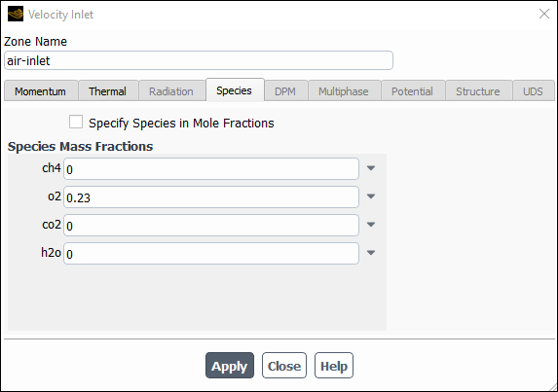
Task: Go to the Structure tab
Action: click(479, 91)
